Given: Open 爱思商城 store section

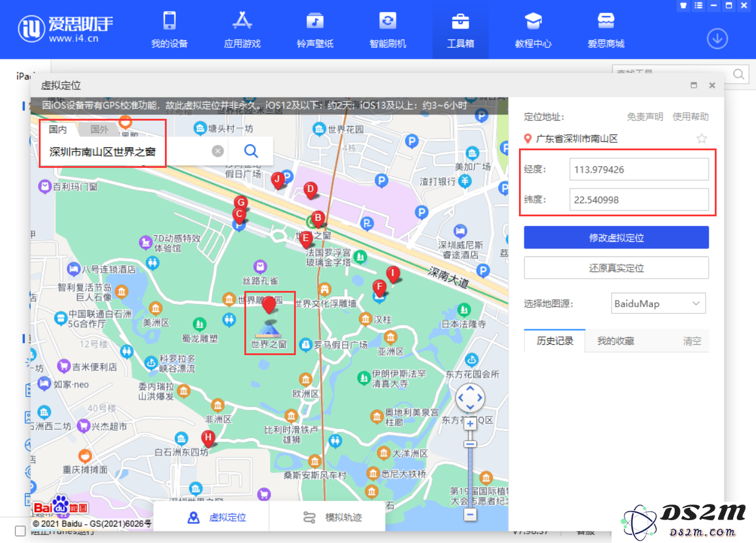Looking at the screenshot, I should [606, 30].
